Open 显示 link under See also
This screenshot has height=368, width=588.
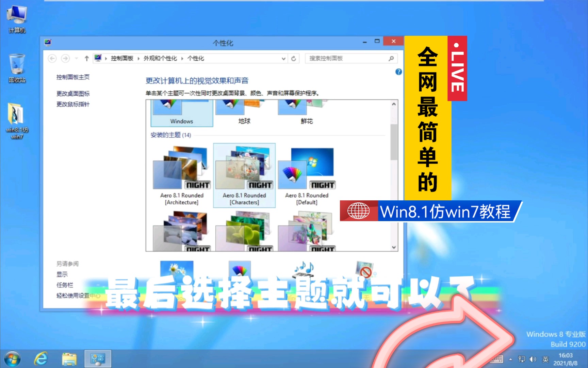tap(62, 274)
